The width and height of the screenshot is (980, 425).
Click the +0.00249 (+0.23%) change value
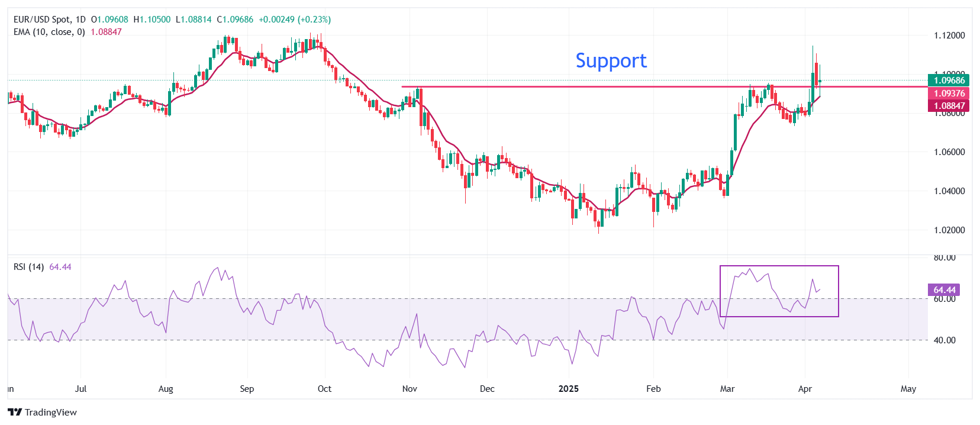click(295, 20)
